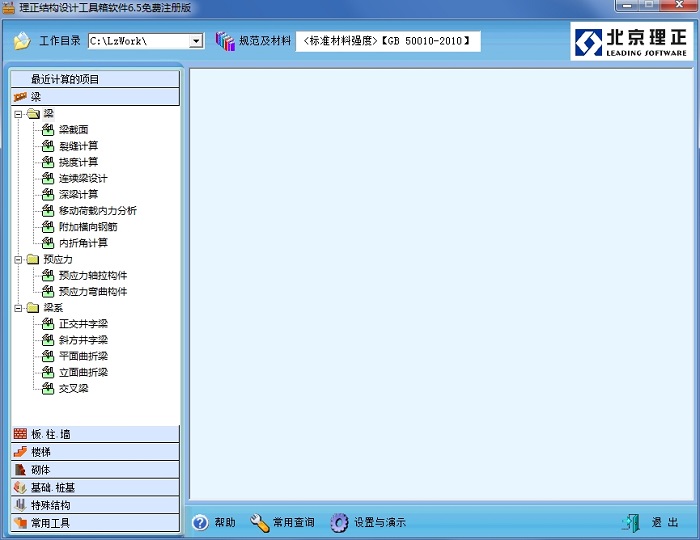
Task: Close the 理正结构设计工具箱 window
Action: (x=679, y=5)
